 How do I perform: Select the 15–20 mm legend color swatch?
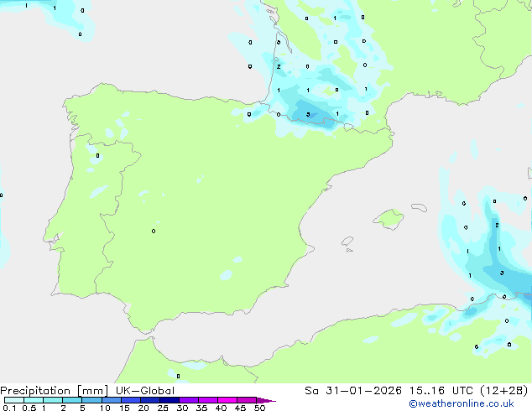click(x=130, y=400)
